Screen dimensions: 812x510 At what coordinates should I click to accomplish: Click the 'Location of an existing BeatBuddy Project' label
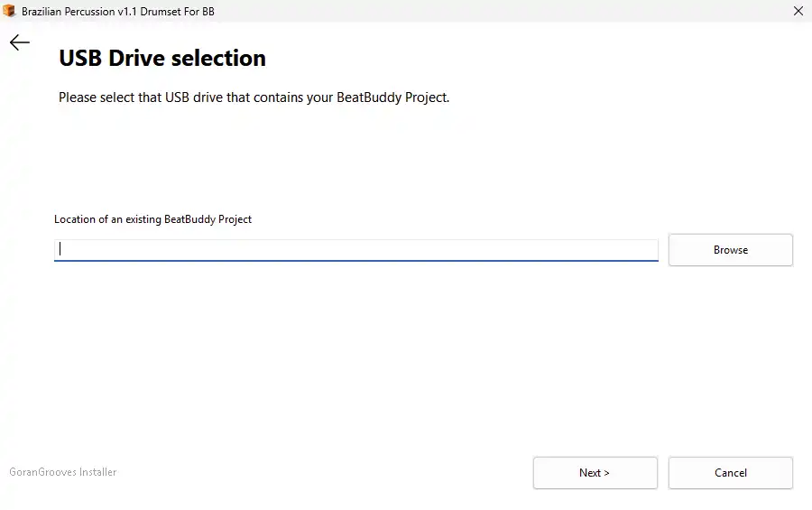coord(152,219)
